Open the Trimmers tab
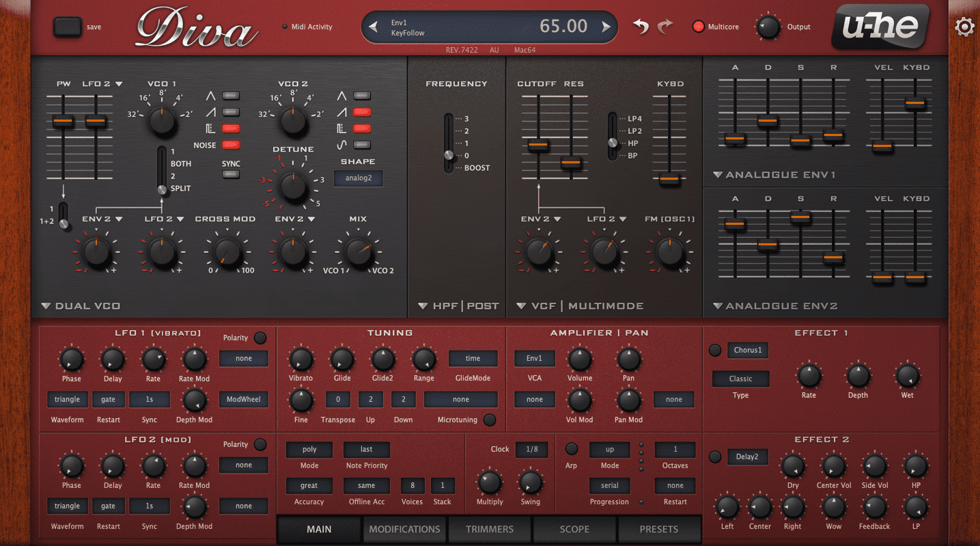This screenshot has width=980, height=546. click(x=490, y=529)
